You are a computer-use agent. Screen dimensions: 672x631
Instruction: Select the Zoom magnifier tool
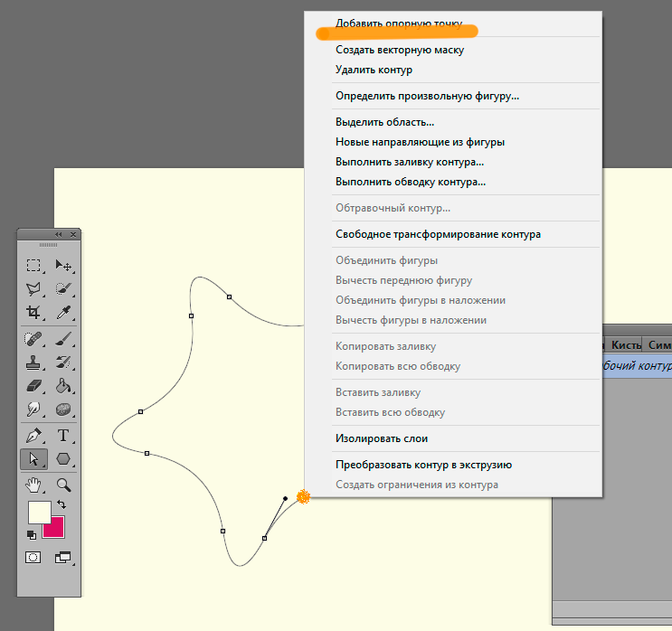[63, 485]
